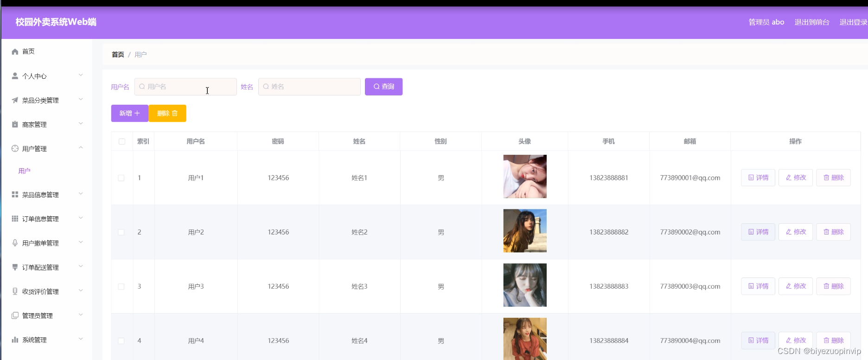
Task: Expand 订单信息管理 chevron
Action: pyautogui.click(x=81, y=218)
